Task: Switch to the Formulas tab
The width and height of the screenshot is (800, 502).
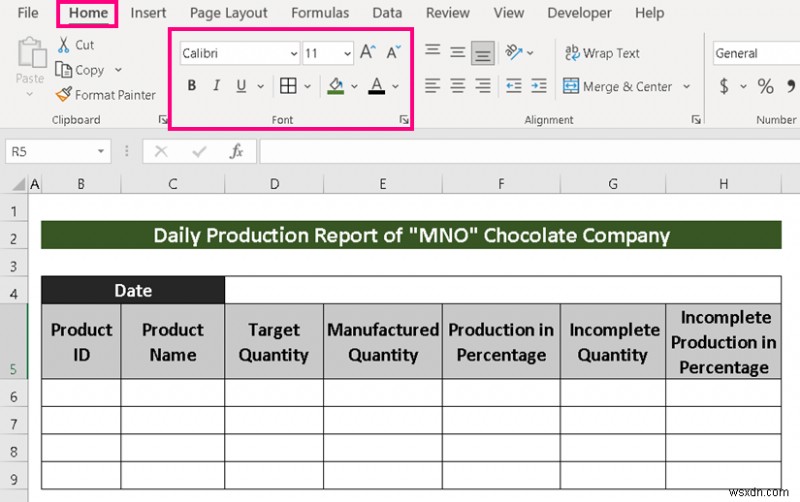Action: [320, 13]
